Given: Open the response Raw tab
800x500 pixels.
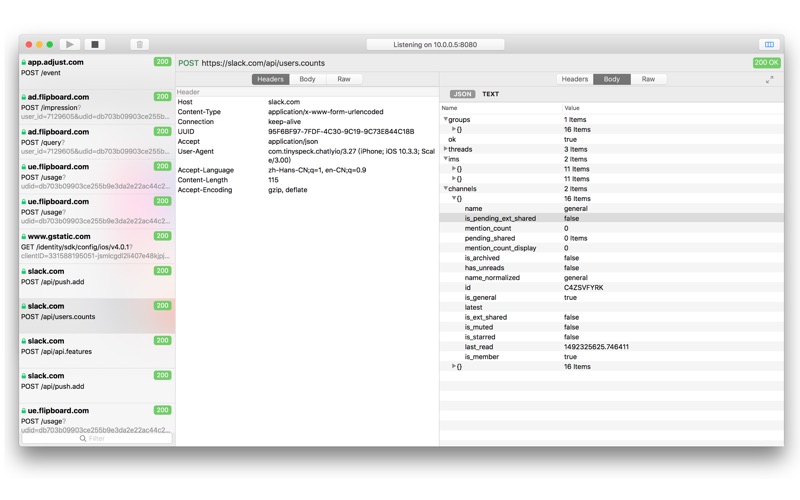Looking at the screenshot, I should [x=648, y=79].
